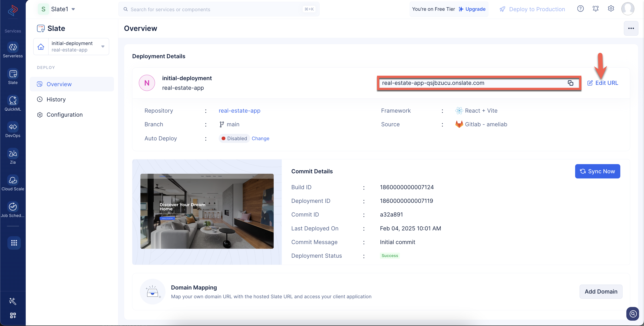
Task: Click the Sync Now button
Action: pos(597,171)
